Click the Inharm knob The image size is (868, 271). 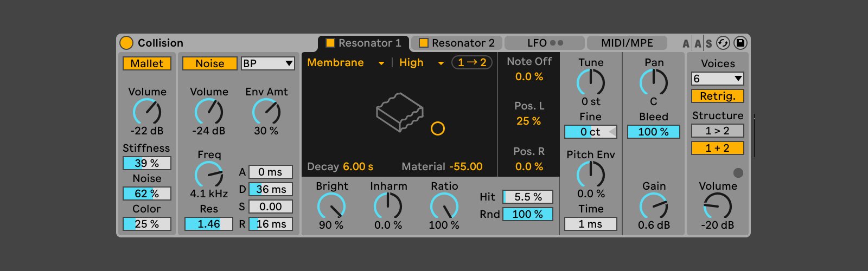[388, 207]
